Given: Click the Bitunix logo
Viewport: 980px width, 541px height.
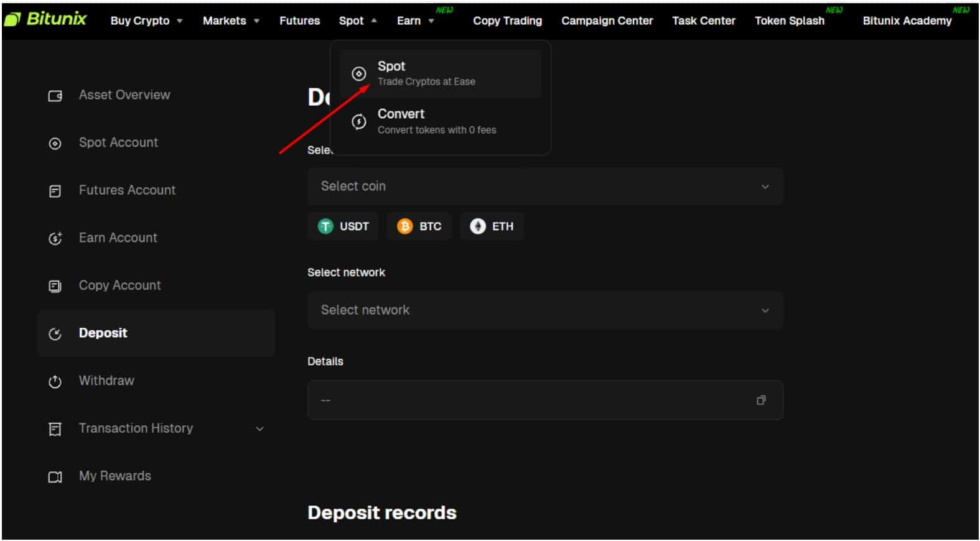Looking at the screenshot, I should pyautogui.click(x=45, y=19).
